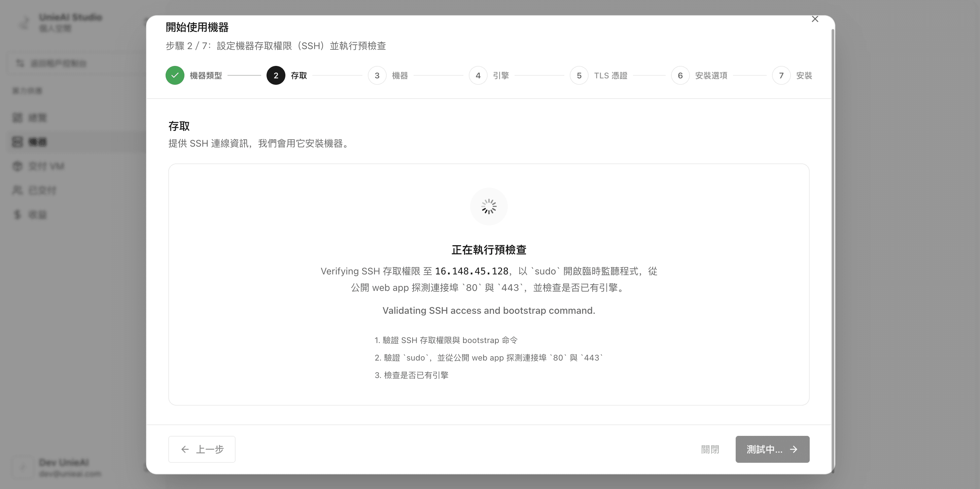Click the green checkmark for 機器類型 step
Viewport: 980px width, 489px height.
pyautogui.click(x=175, y=75)
